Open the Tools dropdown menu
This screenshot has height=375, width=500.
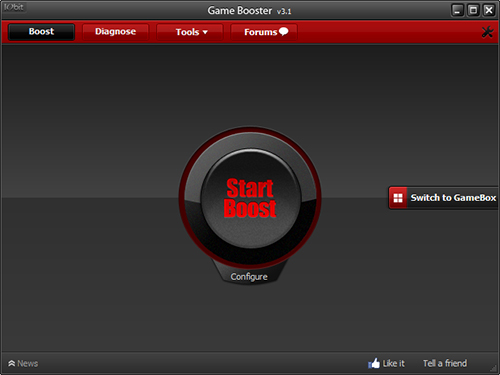tap(190, 32)
